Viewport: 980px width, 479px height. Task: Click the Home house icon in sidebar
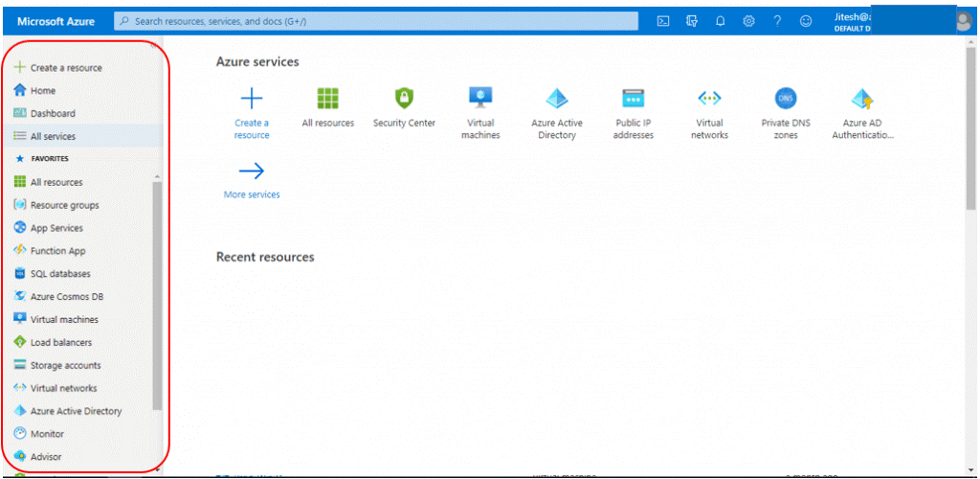pyautogui.click(x=20, y=91)
